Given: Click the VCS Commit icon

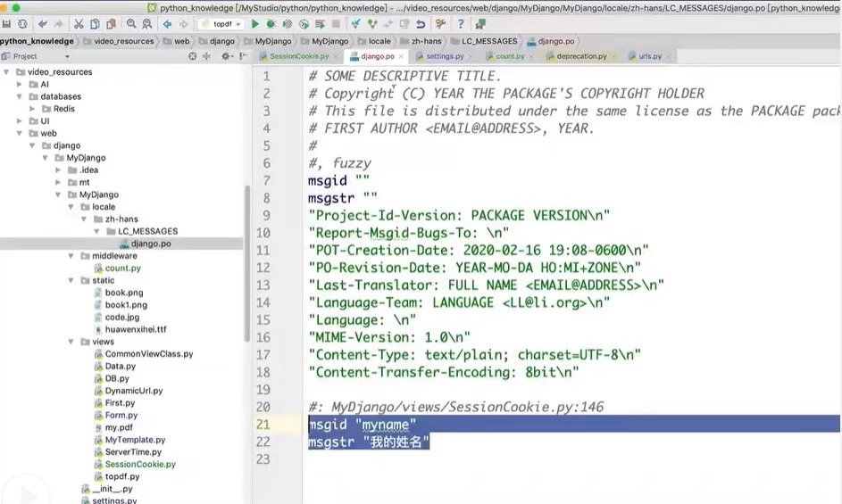Looking at the screenshot, I should tap(372, 24).
